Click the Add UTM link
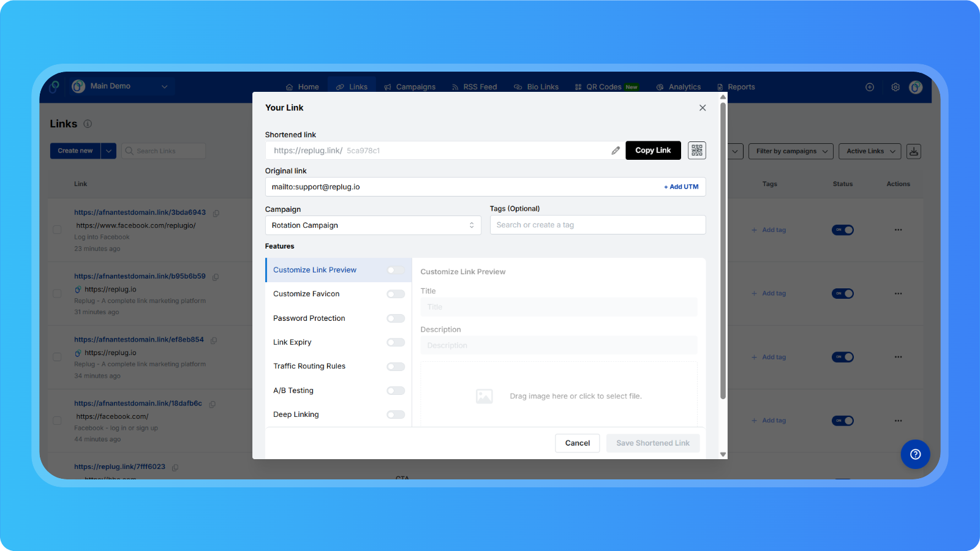Image resolution: width=980 pixels, height=551 pixels. 681,187
